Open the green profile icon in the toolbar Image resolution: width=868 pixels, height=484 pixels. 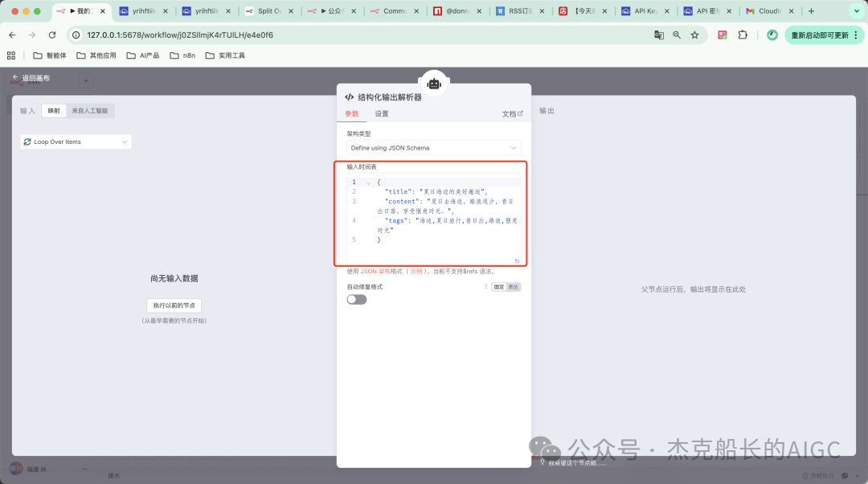tap(772, 35)
